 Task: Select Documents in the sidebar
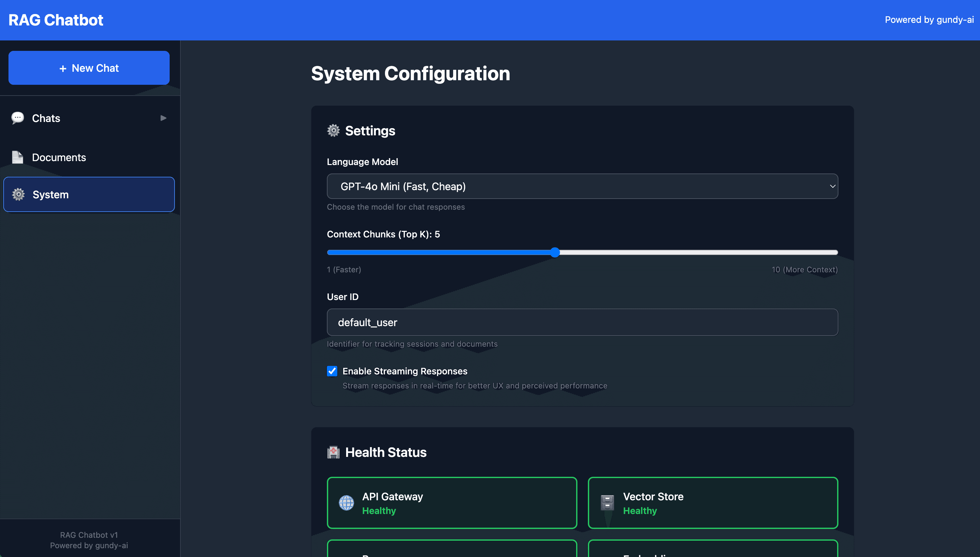coord(59,157)
